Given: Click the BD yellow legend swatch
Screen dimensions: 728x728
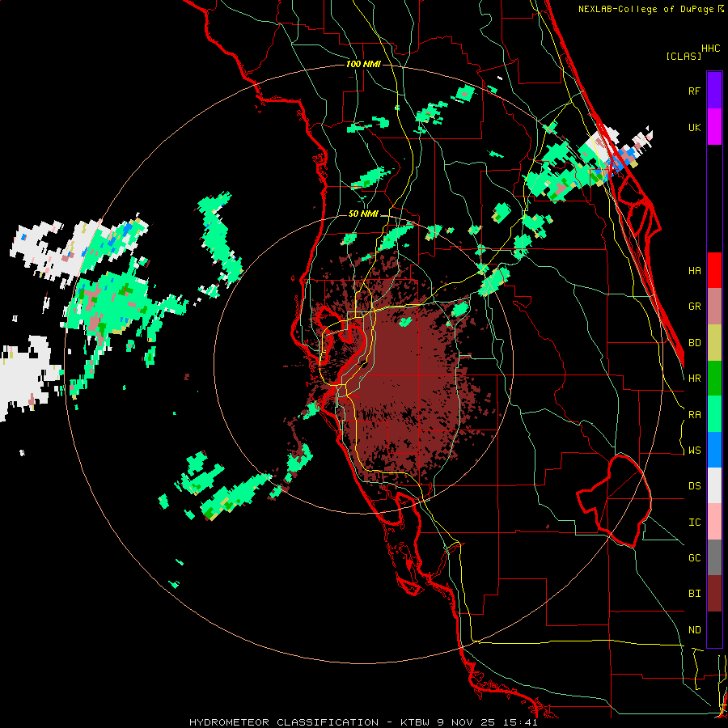Looking at the screenshot, I should [714, 342].
